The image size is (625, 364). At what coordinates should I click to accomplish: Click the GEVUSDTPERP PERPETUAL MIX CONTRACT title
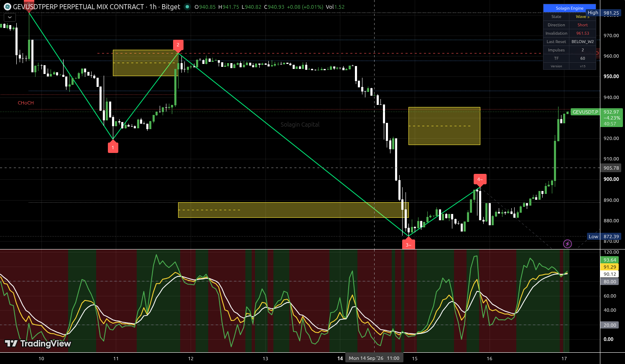point(79,7)
